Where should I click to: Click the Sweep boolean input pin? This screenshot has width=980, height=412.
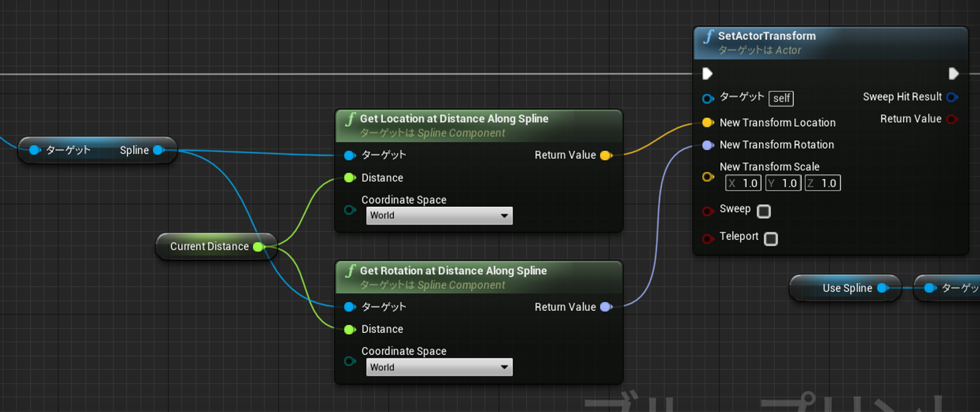pos(708,211)
